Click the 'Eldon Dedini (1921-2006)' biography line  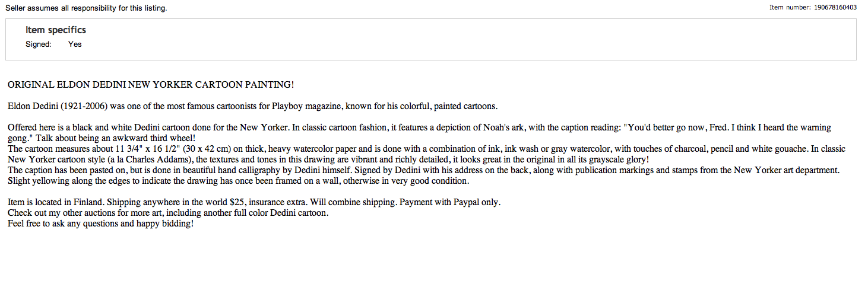tap(252, 107)
